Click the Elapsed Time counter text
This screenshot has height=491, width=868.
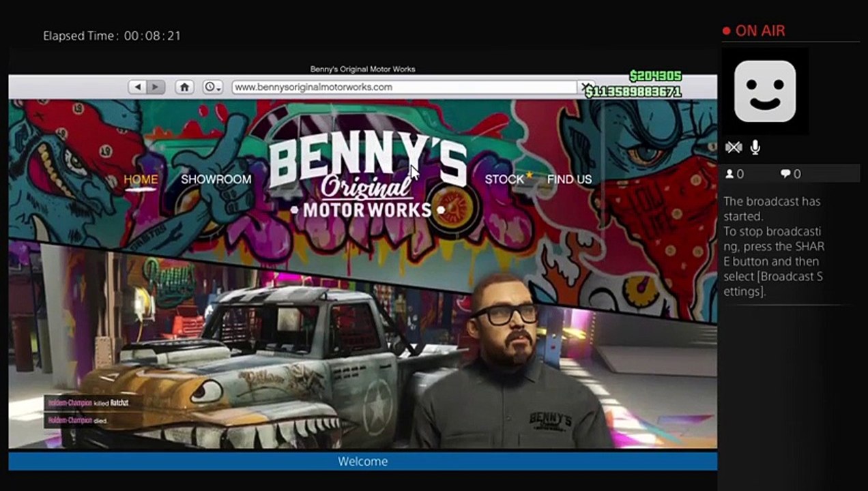click(112, 35)
